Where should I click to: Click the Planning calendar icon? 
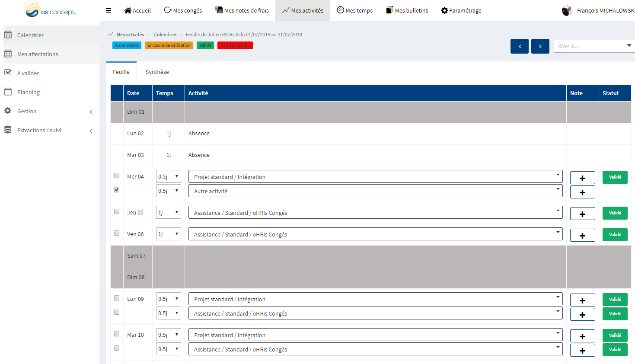click(8, 92)
